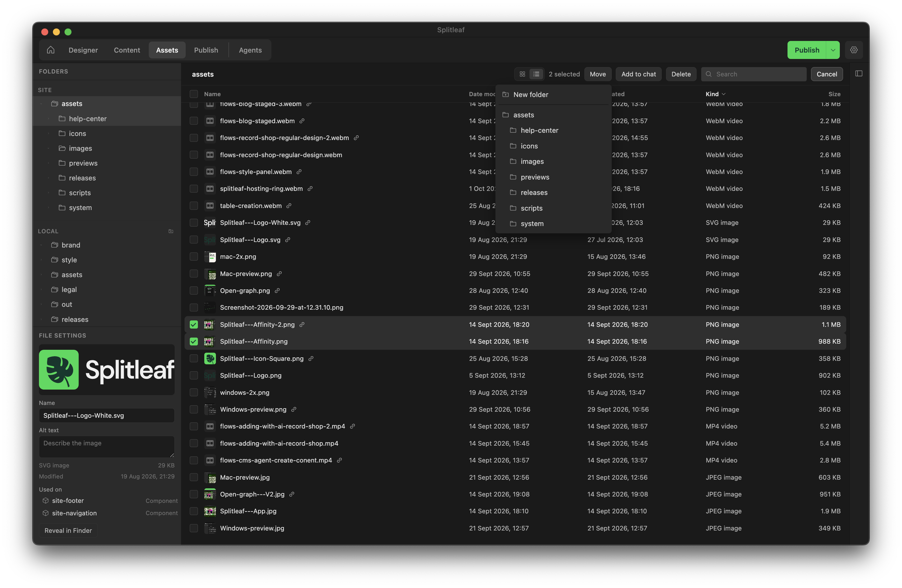
Task: Click the site-footer component icon
Action: pyautogui.click(x=46, y=501)
